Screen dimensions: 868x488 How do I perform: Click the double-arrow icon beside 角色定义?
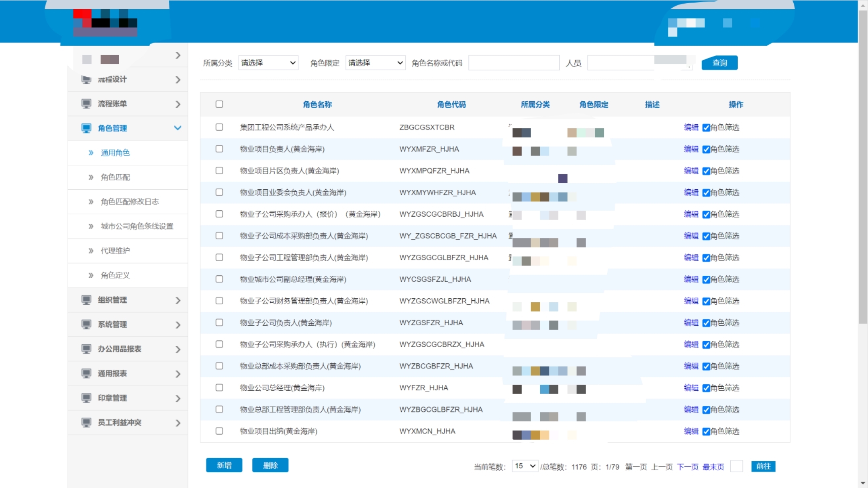click(x=91, y=275)
